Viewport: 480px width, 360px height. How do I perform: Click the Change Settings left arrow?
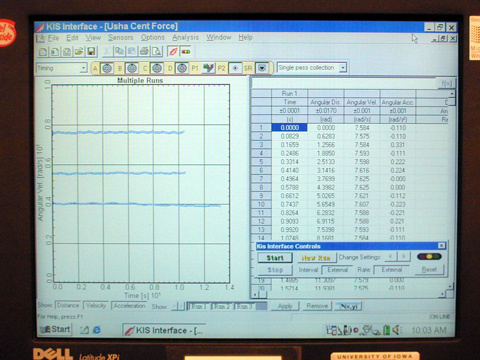click(390, 256)
